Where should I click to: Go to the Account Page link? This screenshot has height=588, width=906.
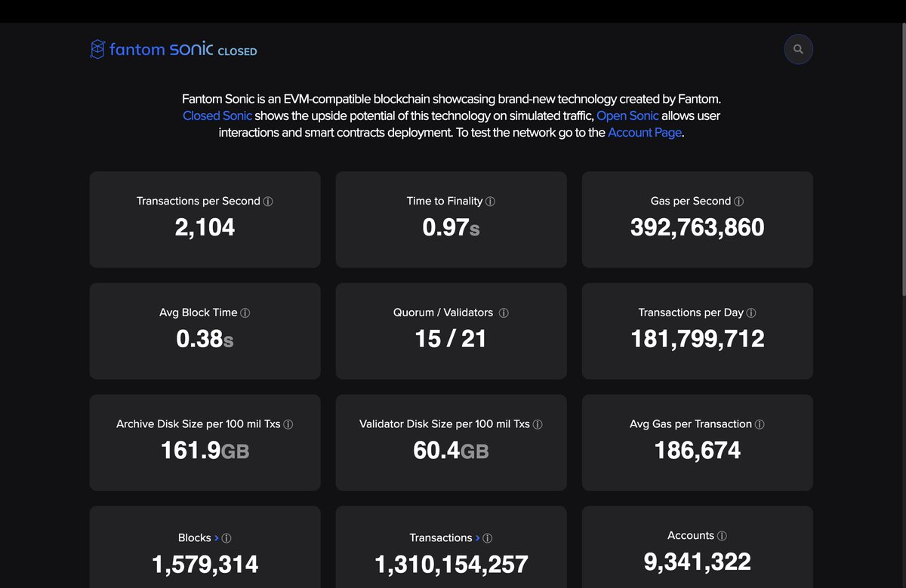pyautogui.click(x=645, y=132)
